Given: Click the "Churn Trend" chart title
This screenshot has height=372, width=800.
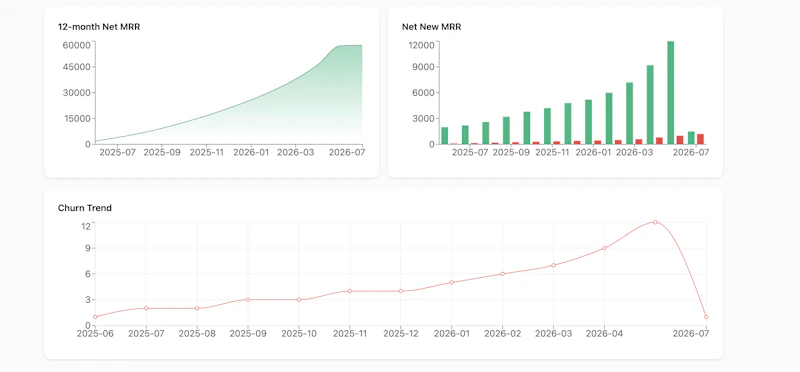Looking at the screenshot, I should click(85, 208).
